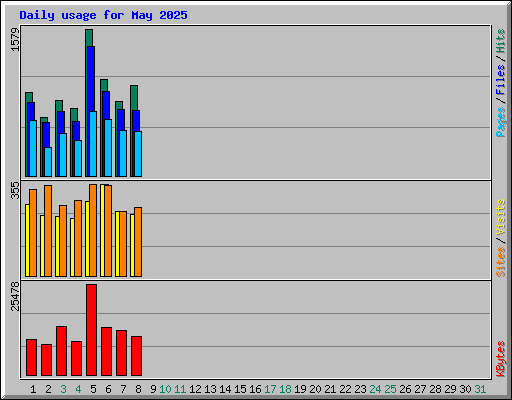Image resolution: width=512 pixels, height=400 pixels.
Task: Click day 20 on the x-axis
Action: [x=315, y=389]
